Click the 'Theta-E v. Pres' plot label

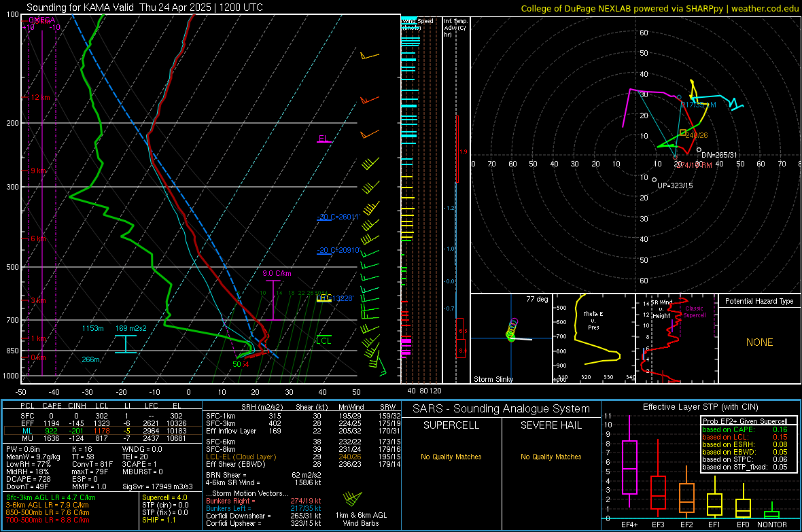593,320
